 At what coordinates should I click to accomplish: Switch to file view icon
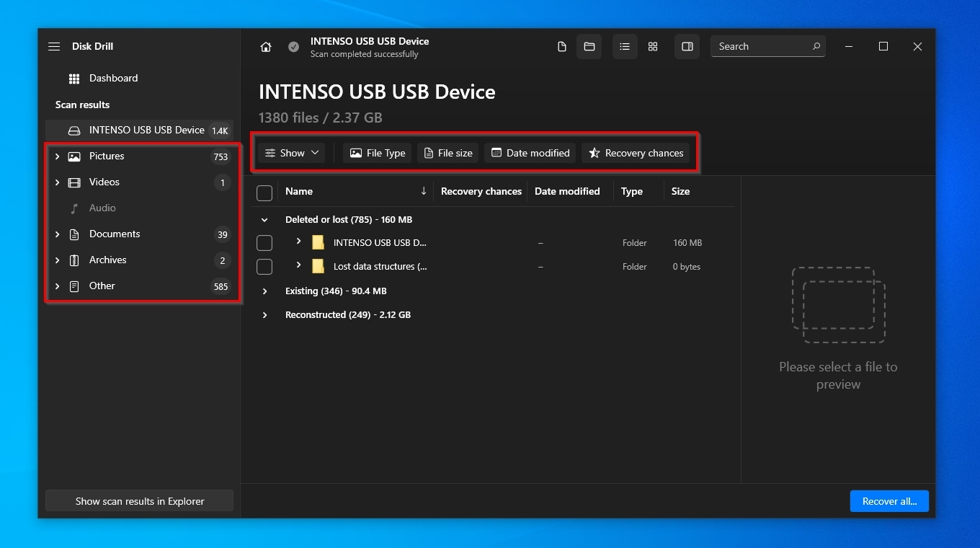point(562,47)
